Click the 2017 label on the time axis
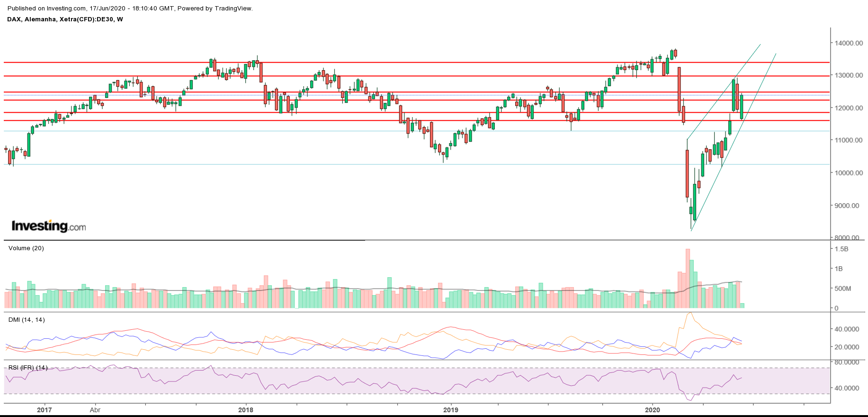The image size is (868, 417). coord(45,410)
